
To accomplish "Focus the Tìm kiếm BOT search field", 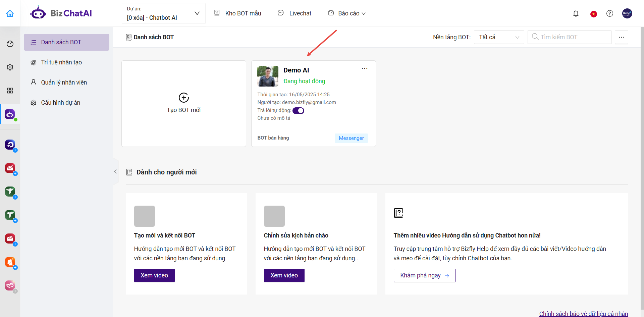I will (570, 37).
